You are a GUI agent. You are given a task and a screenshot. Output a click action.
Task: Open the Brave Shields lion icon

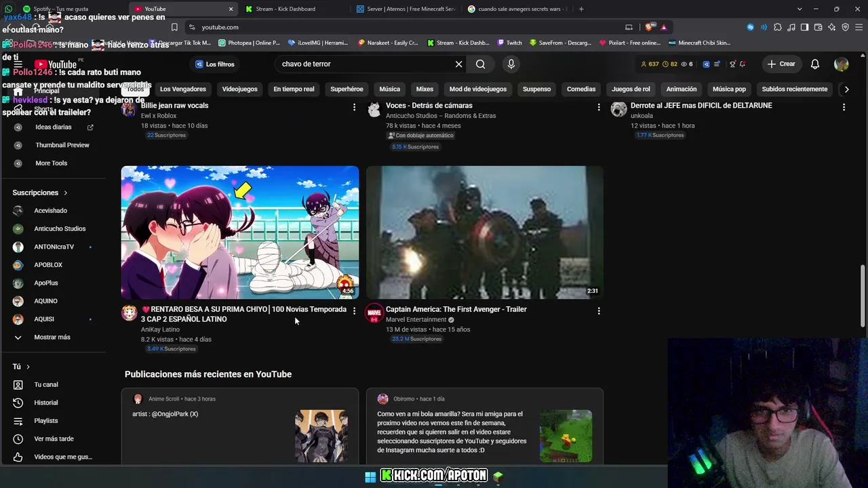point(650,27)
